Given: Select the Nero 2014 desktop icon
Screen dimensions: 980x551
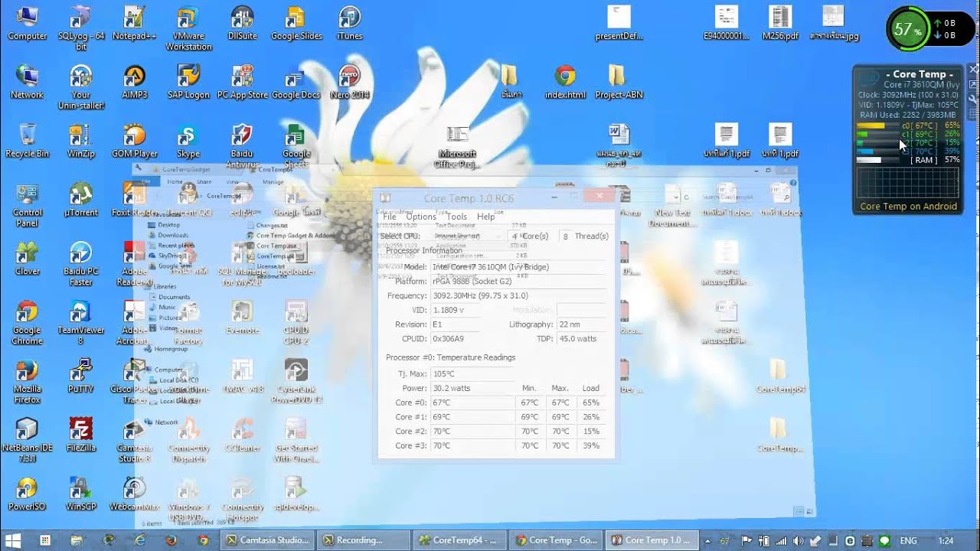Looking at the screenshot, I should tap(350, 82).
